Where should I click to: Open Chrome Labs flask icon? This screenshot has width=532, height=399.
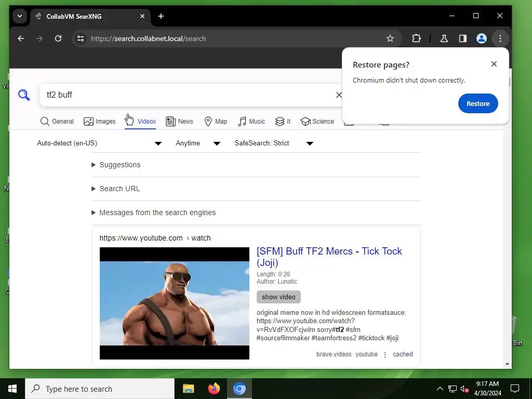(444, 38)
